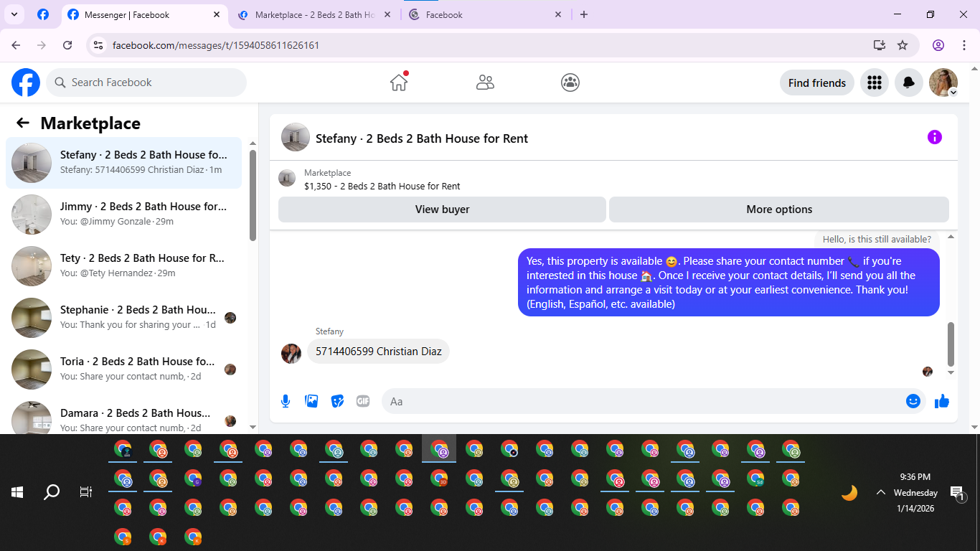Attach a photo using the image icon
The height and width of the screenshot is (551, 980).
pos(311,401)
